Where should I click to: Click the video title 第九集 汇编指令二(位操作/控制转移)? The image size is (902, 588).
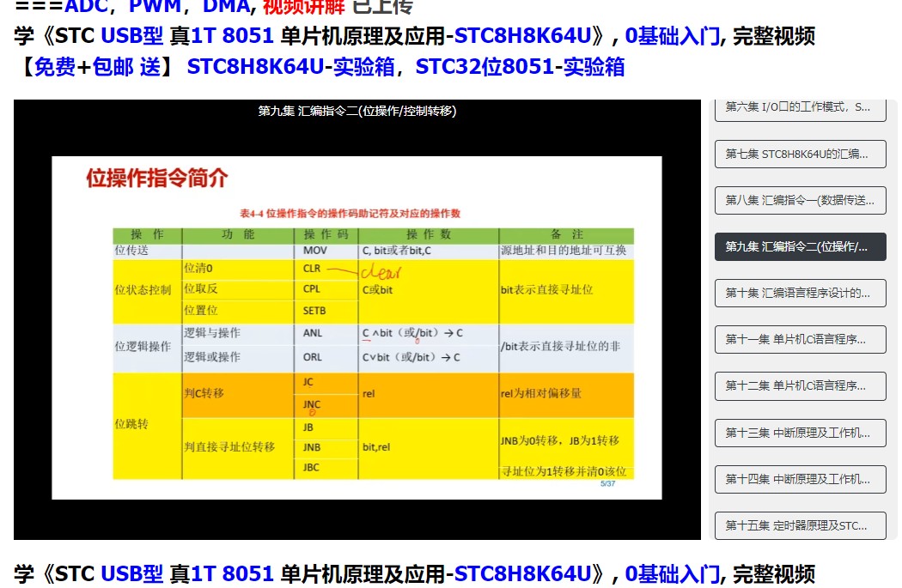[357, 111]
